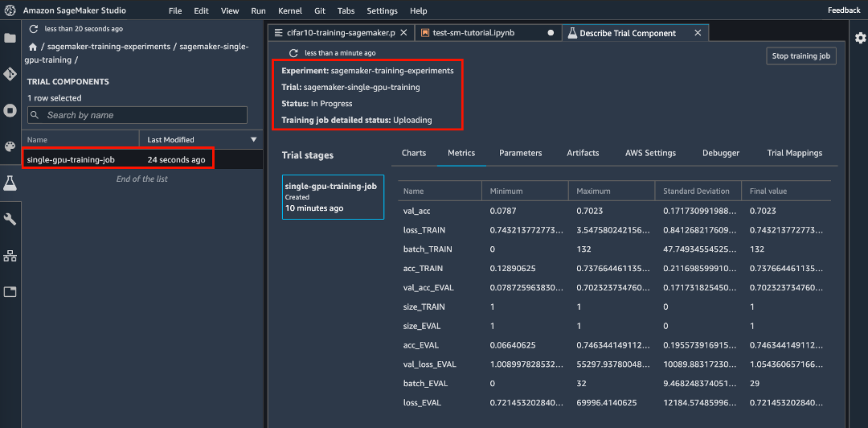Open the Run menu
Screen dimensions: 868x428
pyautogui.click(x=258, y=10)
